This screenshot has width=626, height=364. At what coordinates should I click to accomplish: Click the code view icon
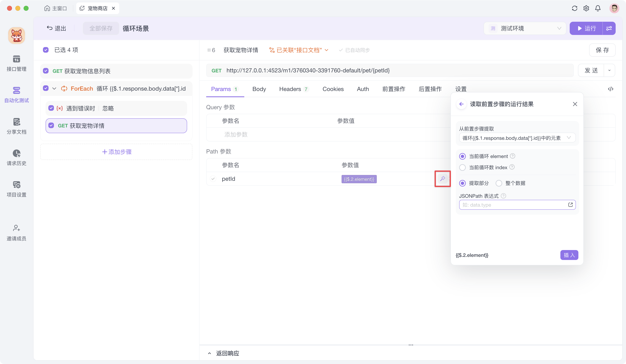point(610,89)
